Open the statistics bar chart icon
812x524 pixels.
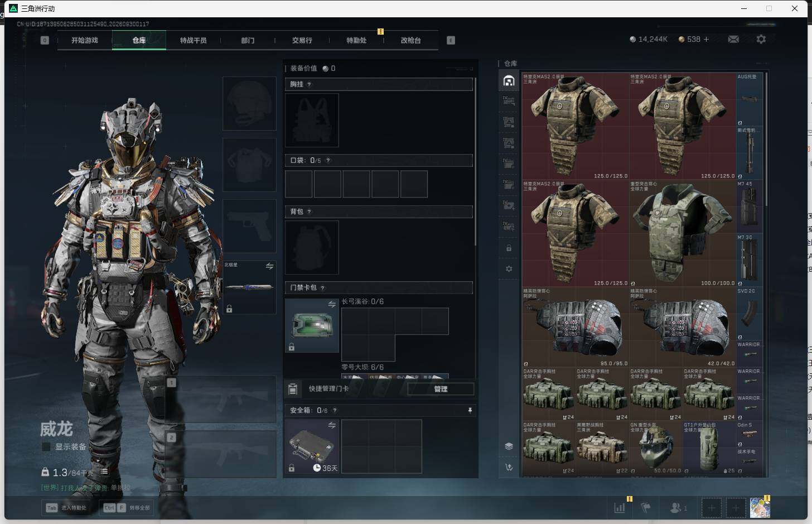point(620,508)
